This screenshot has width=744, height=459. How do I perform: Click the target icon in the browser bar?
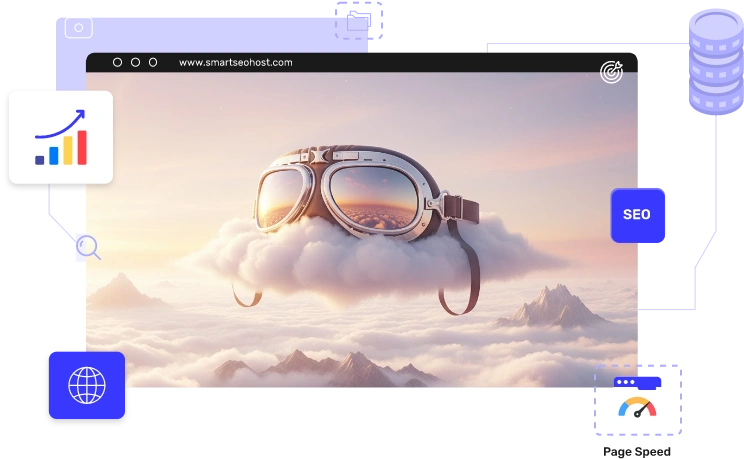[x=611, y=72]
